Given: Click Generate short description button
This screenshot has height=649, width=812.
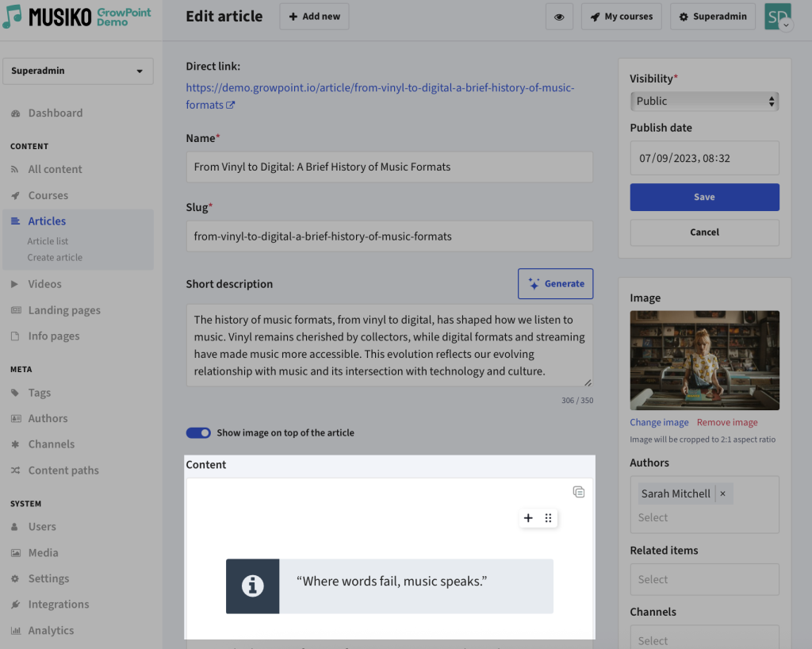Looking at the screenshot, I should 555,283.
